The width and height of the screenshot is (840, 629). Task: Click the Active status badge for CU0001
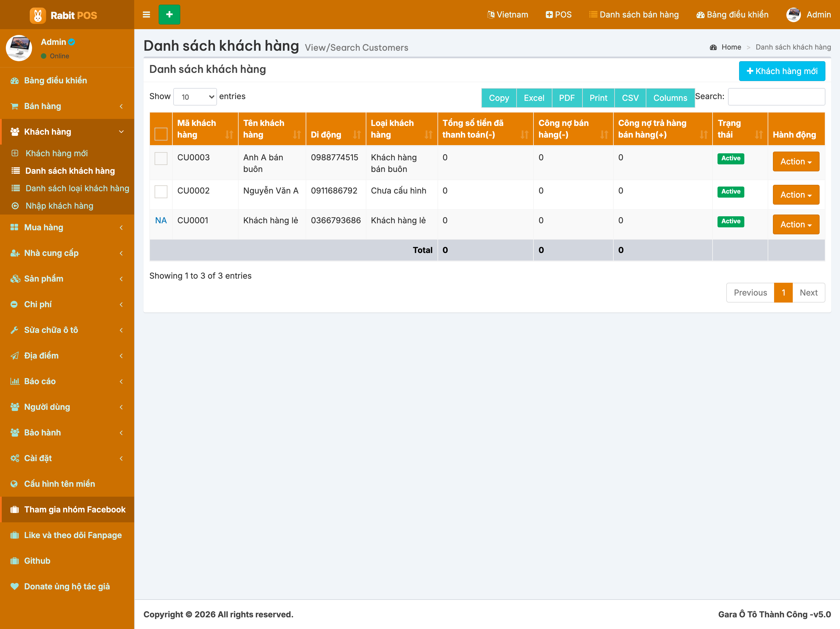coord(731,221)
